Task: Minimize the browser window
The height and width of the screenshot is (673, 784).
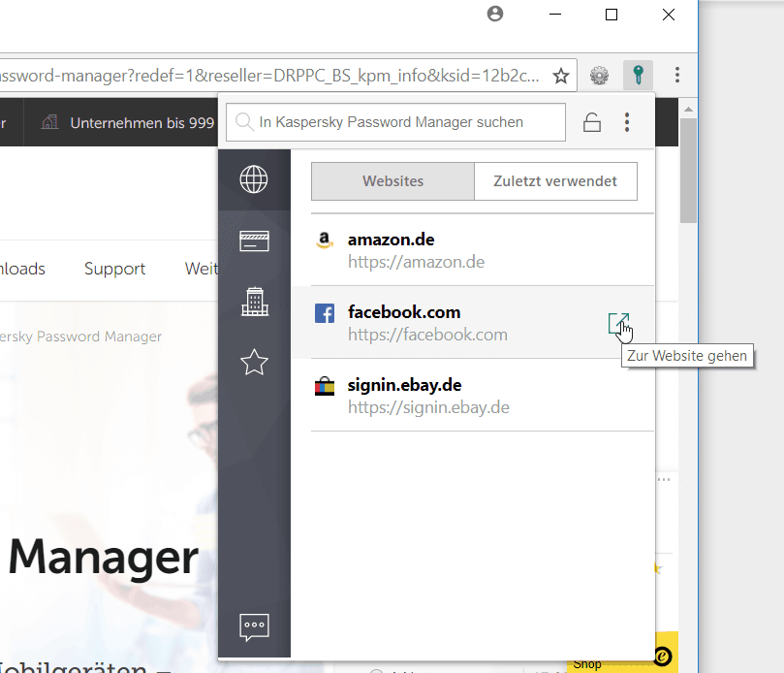Action: click(555, 15)
